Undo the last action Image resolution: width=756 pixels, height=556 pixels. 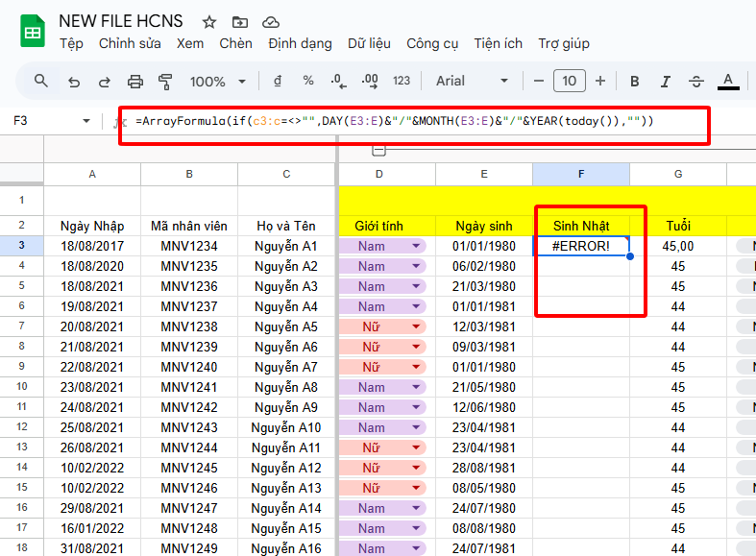coord(74,82)
